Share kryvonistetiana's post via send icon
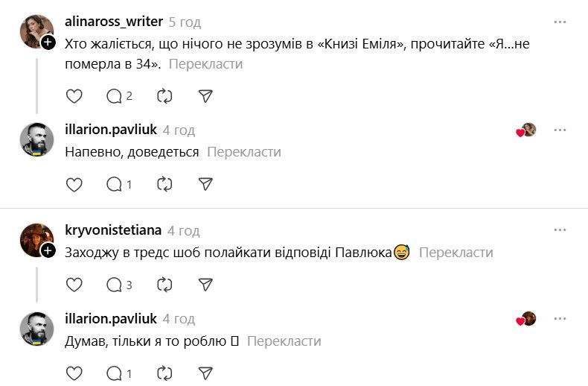 point(207,285)
